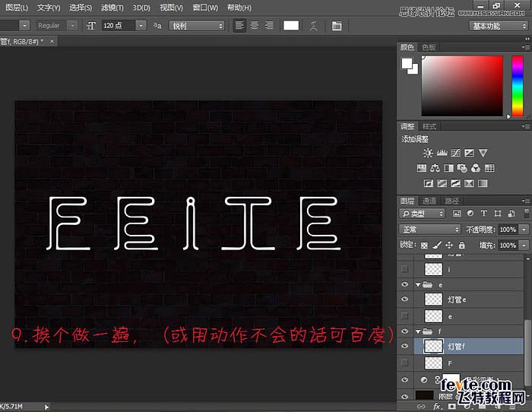Filter layers by adjustment layer icon

470,214
